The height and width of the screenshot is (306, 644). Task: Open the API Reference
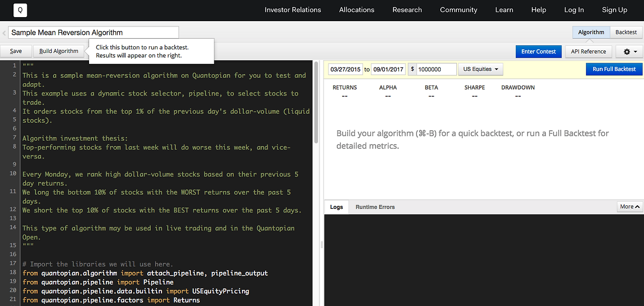pos(588,51)
